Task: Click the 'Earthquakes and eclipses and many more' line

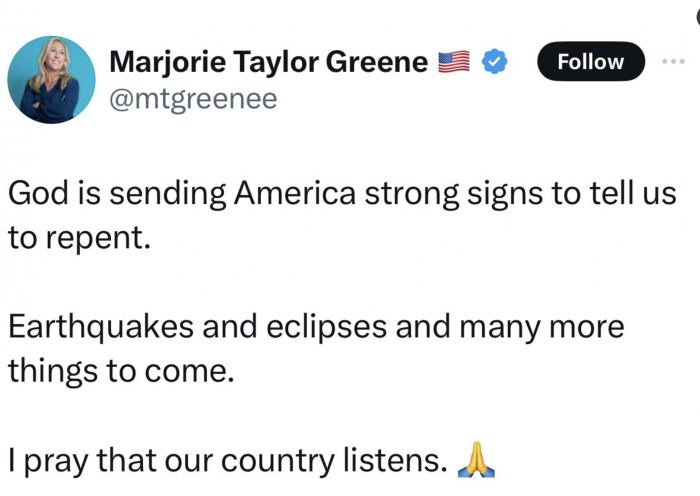Action: click(x=316, y=327)
